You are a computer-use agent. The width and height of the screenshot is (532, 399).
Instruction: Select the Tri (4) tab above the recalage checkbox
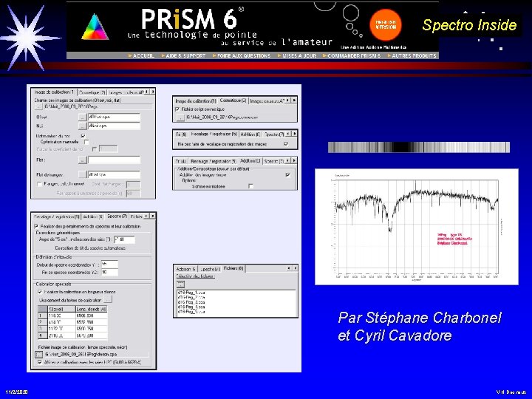tap(181, 134)
